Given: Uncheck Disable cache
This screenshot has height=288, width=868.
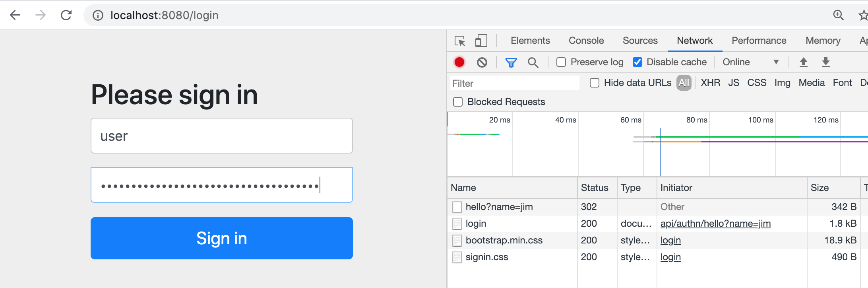Looking at the screenshot, I should (637, 62).
